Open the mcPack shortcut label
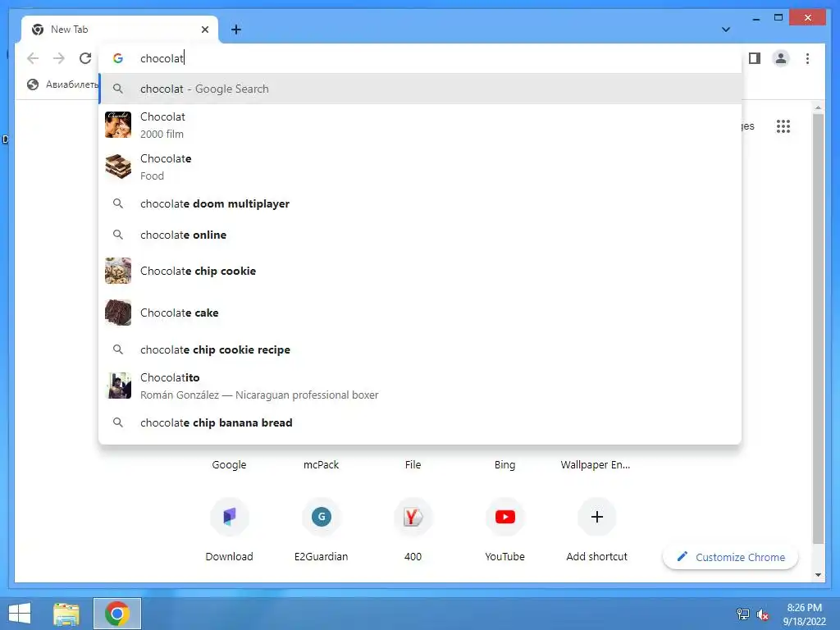This screenshot has width=840, height=630. (x=321, y=464)
